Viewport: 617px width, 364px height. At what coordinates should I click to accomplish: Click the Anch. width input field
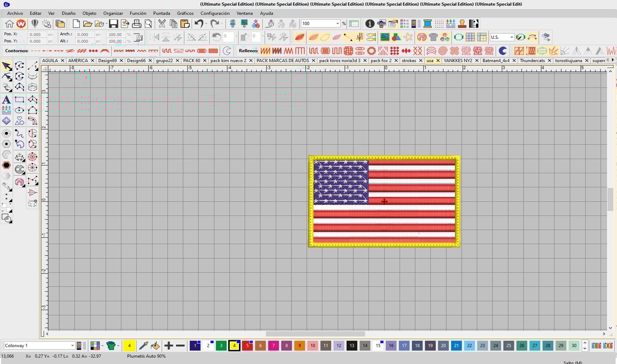84,35
